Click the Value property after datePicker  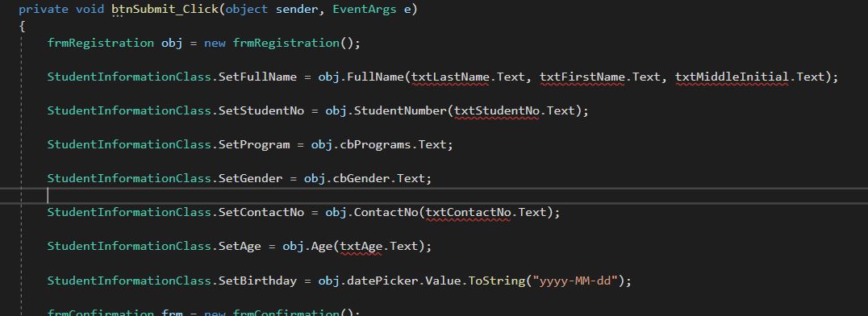[443, 281]
